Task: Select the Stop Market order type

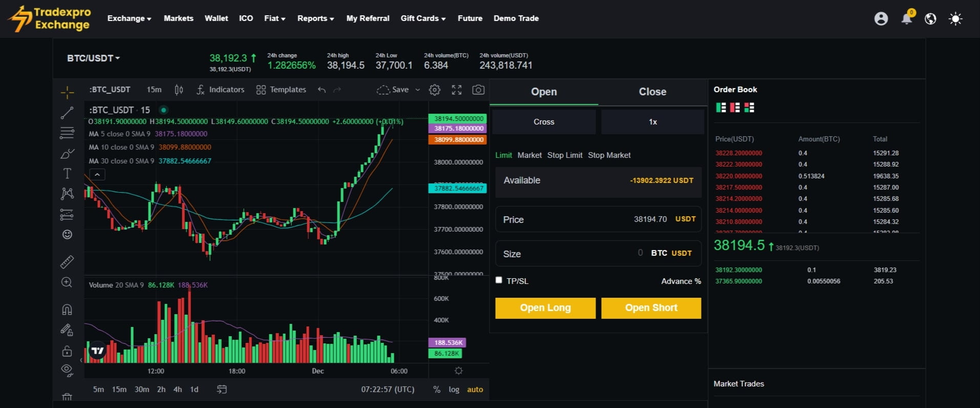Action: [x=609, y=155]
